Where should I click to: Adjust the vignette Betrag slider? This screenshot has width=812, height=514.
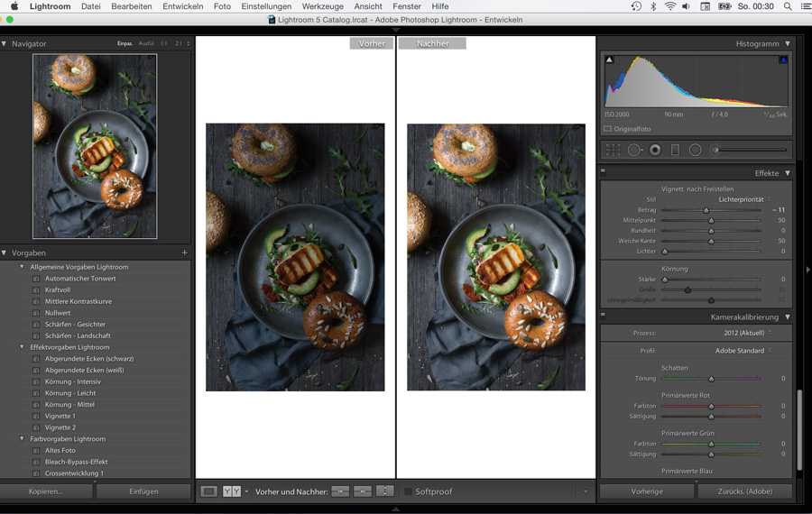(x=706, y=210)
